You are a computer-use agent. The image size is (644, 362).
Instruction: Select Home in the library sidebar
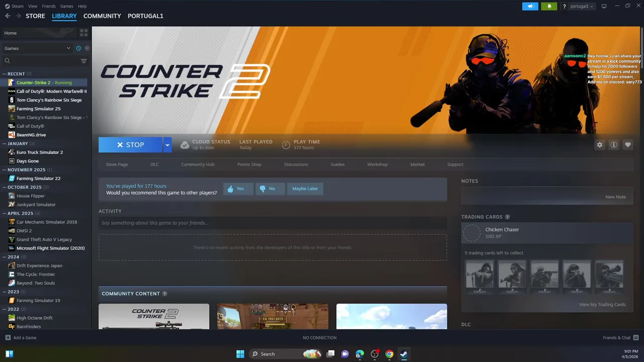39,33
